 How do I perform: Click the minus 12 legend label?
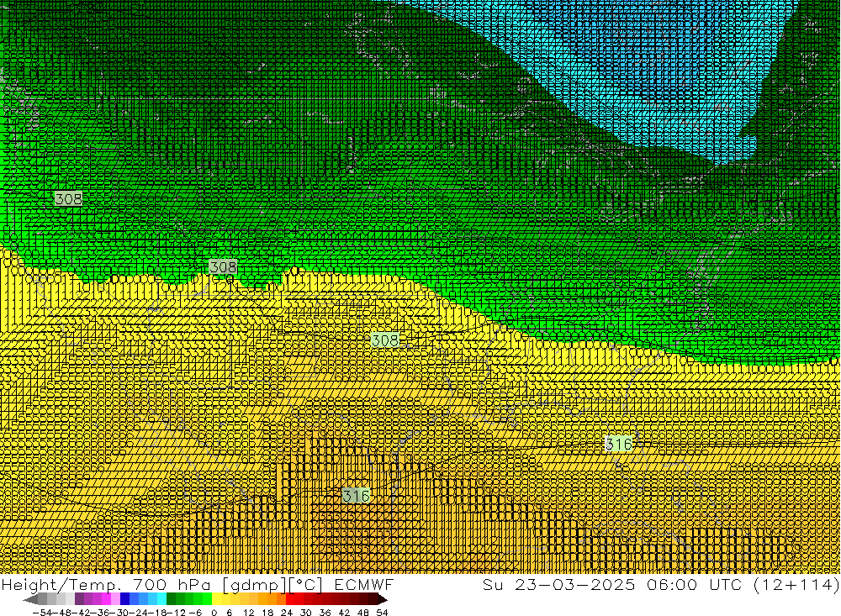pyautogui.click(x=177, y=613)
